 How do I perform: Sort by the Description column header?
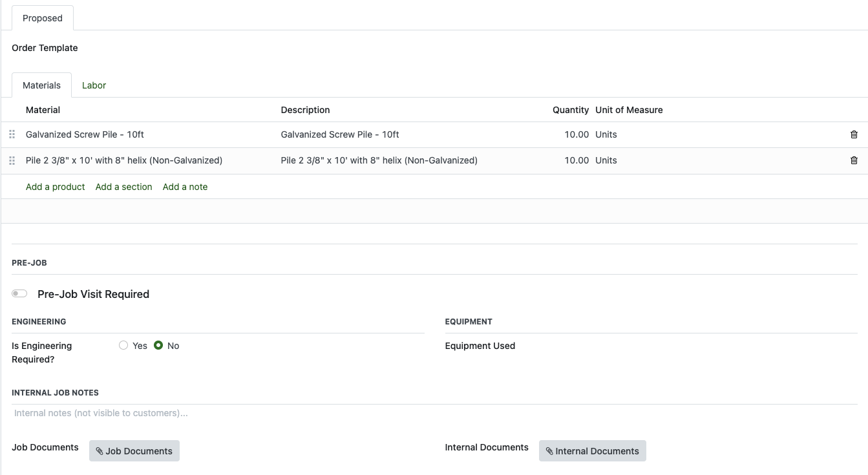[x=306, y=110]
